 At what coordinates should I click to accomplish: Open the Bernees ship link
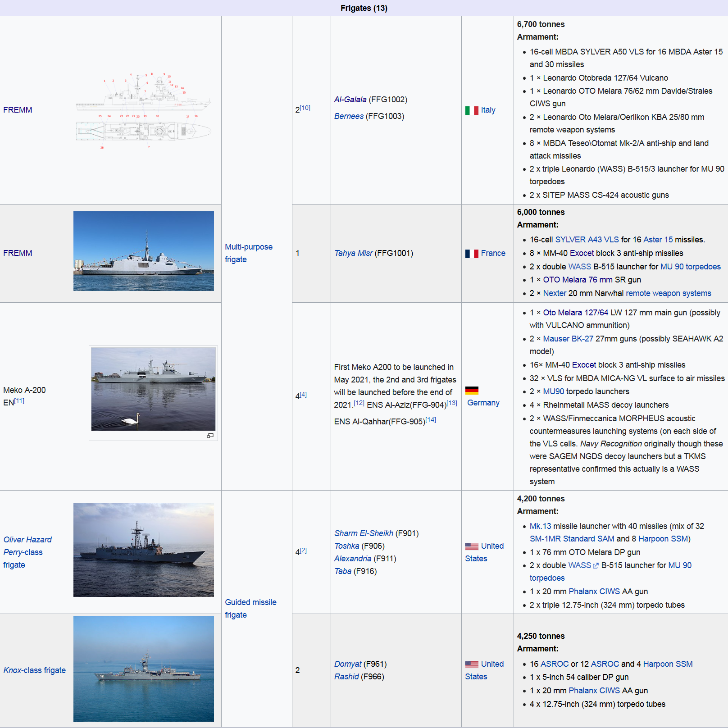coord(349,116)
